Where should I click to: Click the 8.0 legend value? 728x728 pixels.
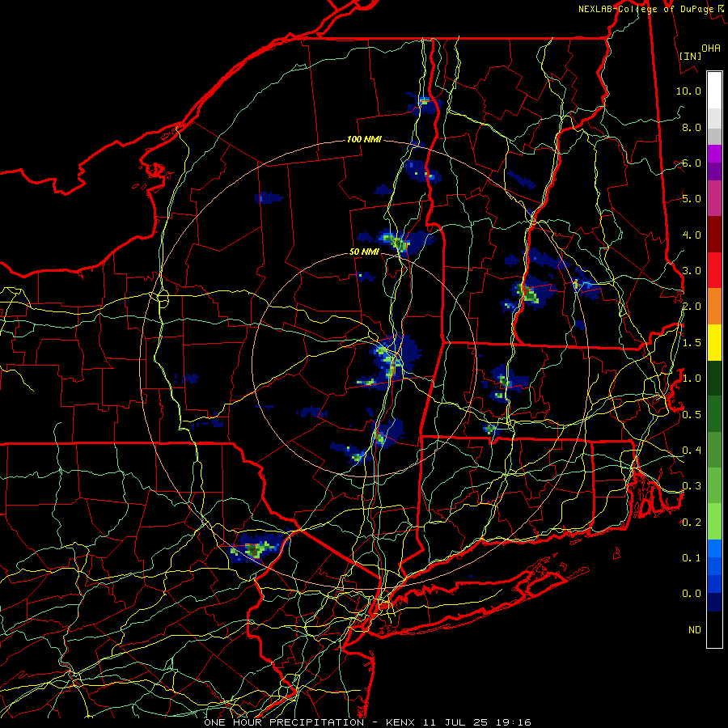point(692,127)
